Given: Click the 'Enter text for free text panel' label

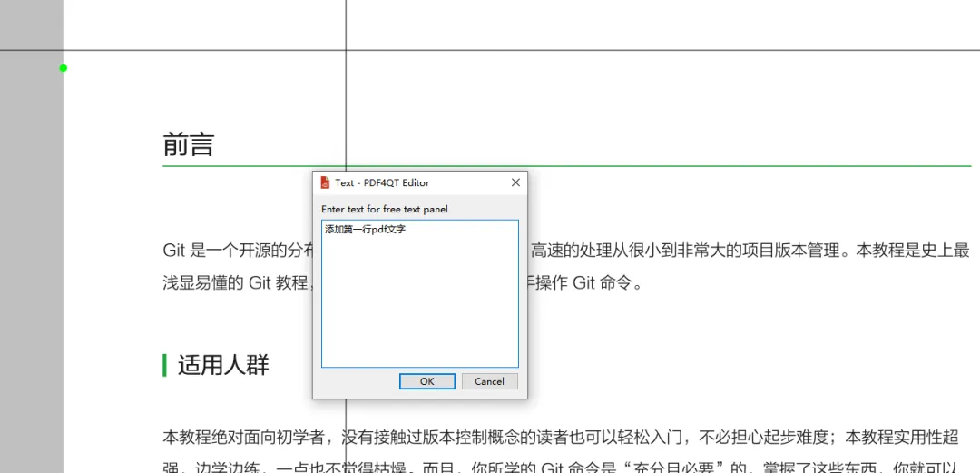Looking at the screenshot, I should click(x=385, y=209).
